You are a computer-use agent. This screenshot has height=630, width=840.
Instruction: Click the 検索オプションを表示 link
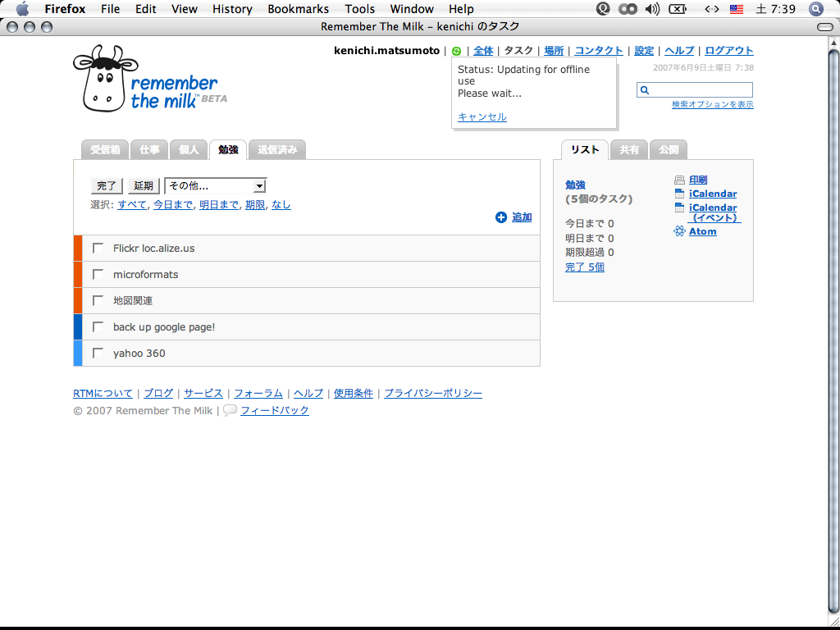pyautogui.click(x=713, y=104)
